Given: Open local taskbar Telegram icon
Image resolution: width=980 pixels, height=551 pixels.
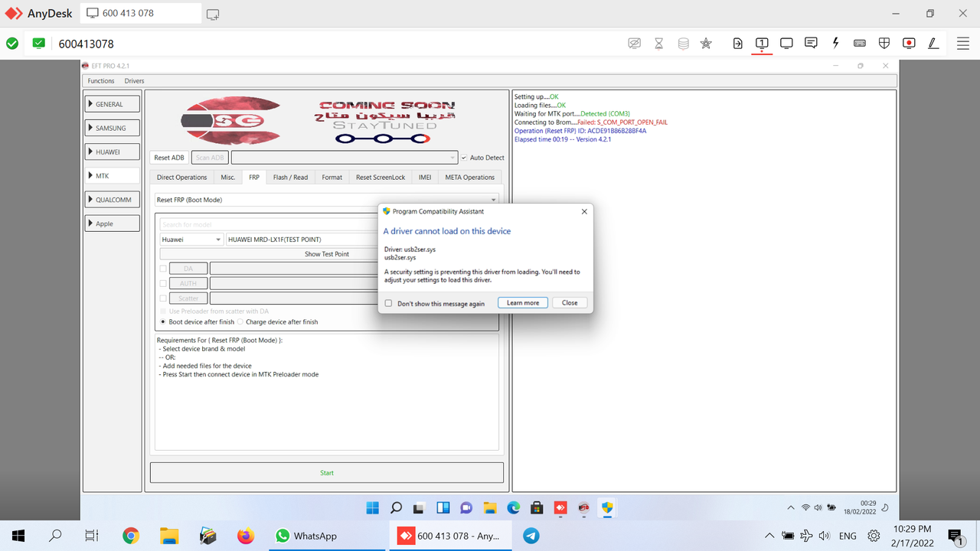Looking at the screenshot, I should pos(531,536).
